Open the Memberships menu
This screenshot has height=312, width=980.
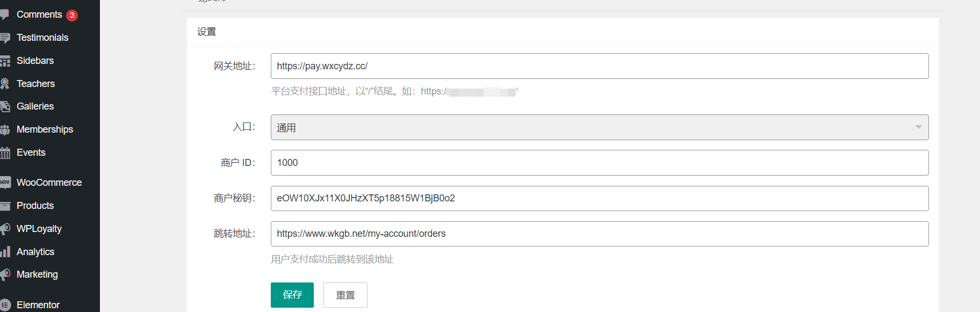tap(45, 129)
